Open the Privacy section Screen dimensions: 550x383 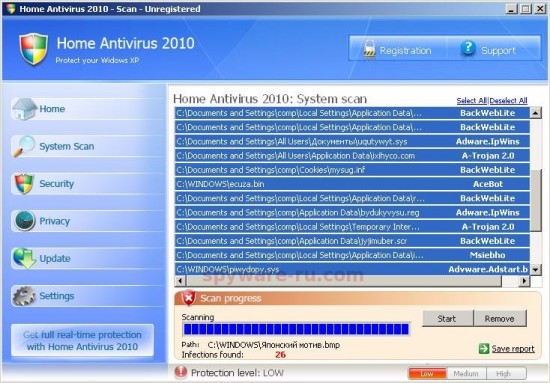click(88, 221)
